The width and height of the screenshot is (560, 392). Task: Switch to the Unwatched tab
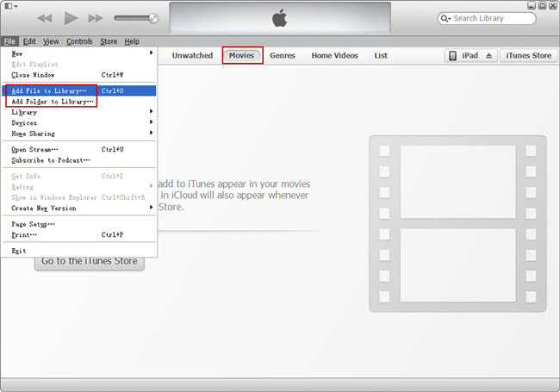[192, 56]
